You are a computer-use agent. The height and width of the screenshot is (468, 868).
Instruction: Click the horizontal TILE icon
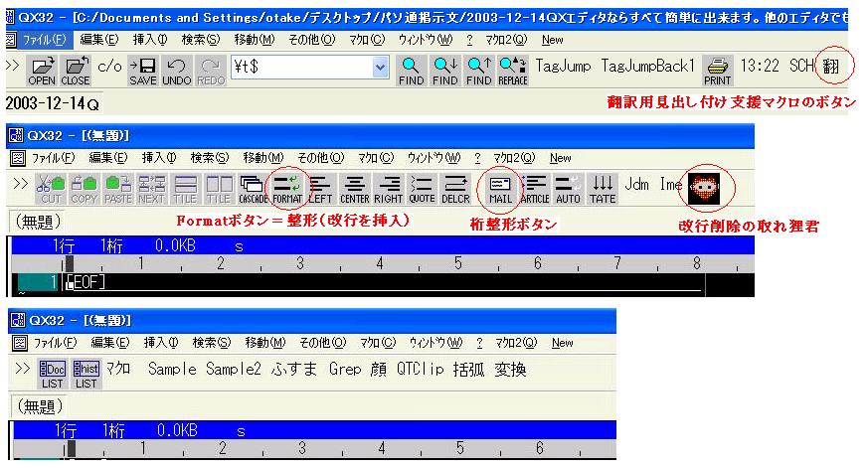click(185, 189)
